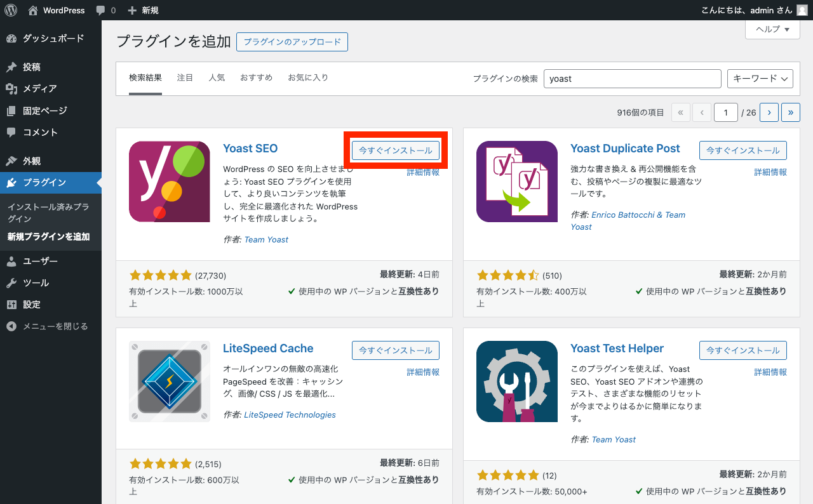The image size is (813, 504).
Task: Install Yoast Test Helper plugin
Action: pos(743,350)
